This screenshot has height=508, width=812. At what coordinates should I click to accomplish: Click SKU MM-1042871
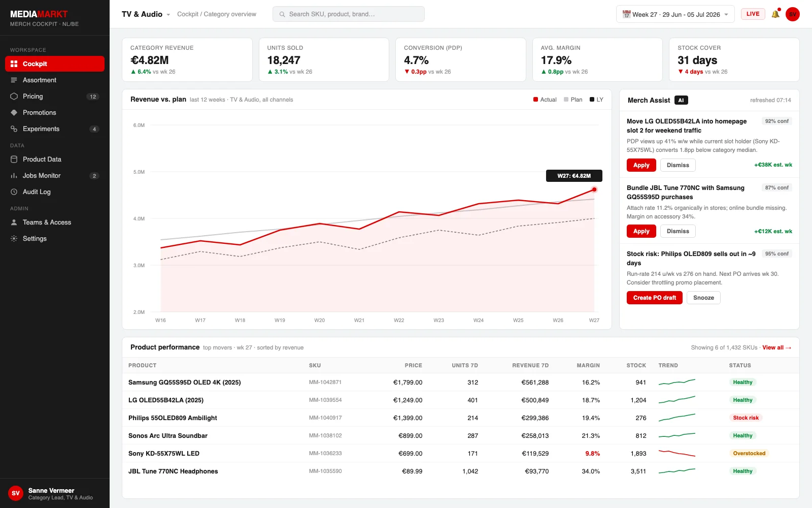325,382
